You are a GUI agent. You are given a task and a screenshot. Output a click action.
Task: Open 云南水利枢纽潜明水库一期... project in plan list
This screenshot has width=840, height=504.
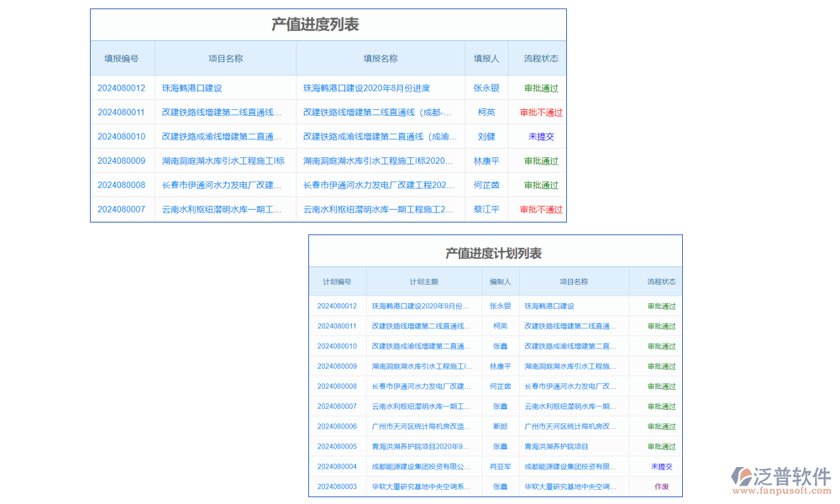(x=573, y=406)
